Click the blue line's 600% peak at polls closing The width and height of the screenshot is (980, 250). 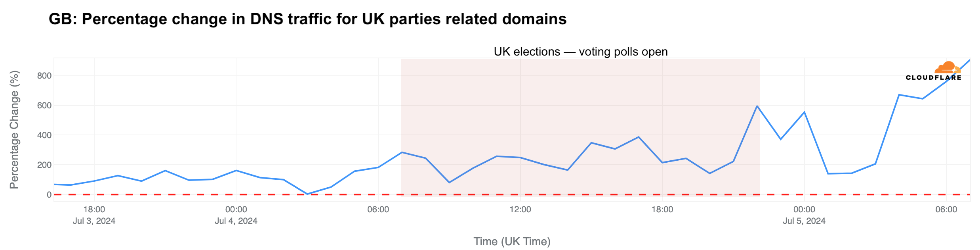coord(757,106)
